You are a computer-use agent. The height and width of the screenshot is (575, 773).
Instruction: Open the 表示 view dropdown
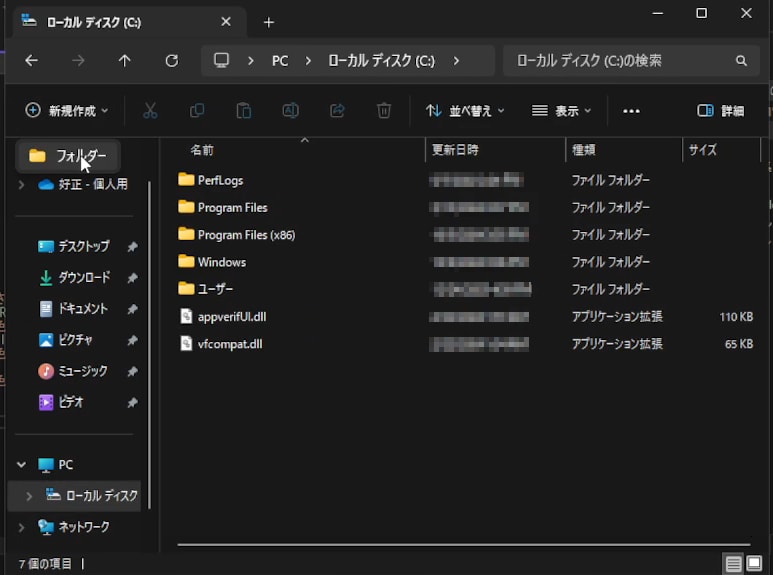562,110
